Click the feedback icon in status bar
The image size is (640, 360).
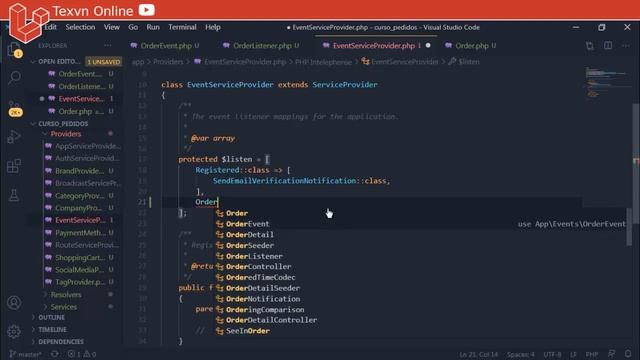[x=611, y=354]
